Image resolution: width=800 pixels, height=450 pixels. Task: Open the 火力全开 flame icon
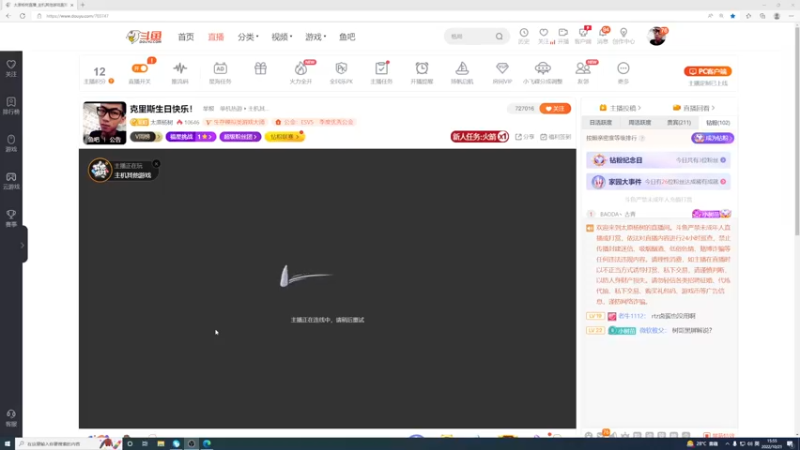[301, 72]
